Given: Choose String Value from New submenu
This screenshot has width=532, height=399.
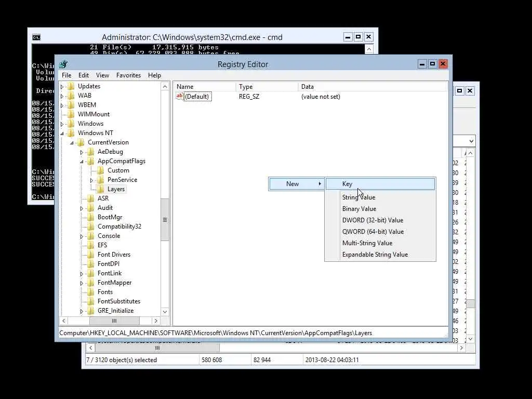Looking at the screenshot, I should pos(380,197).
